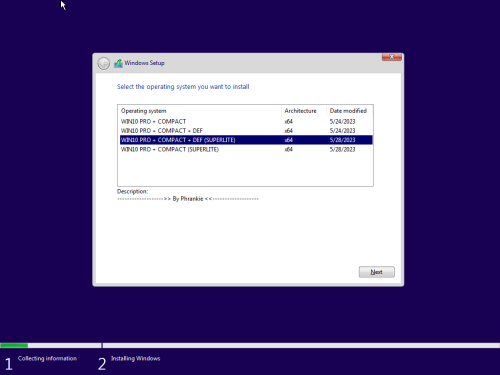Image resolution: width=500 pixels, height=375 pixels.
Task: Click the 5/24/2023 date of WIN10 PRO + COMPACT
Action: coord(342,121)
